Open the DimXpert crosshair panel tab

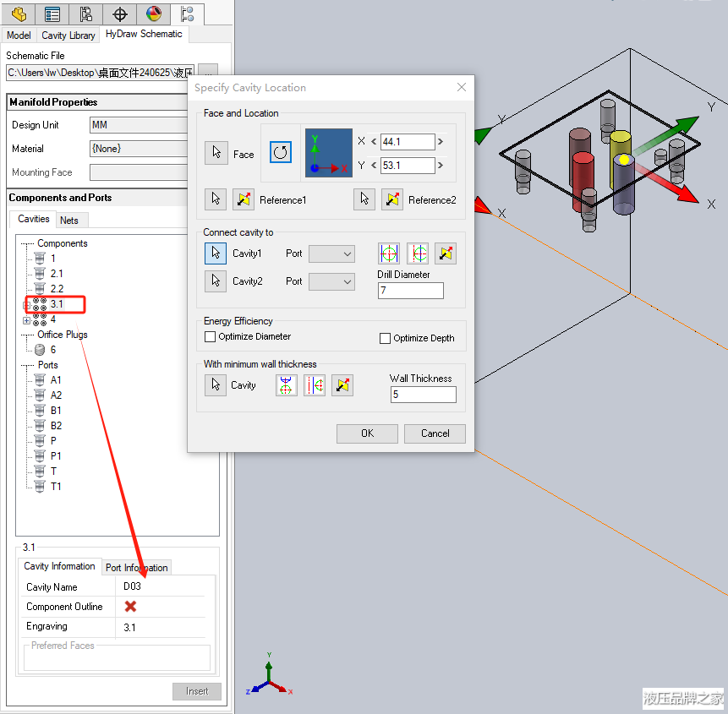point(120,14)
